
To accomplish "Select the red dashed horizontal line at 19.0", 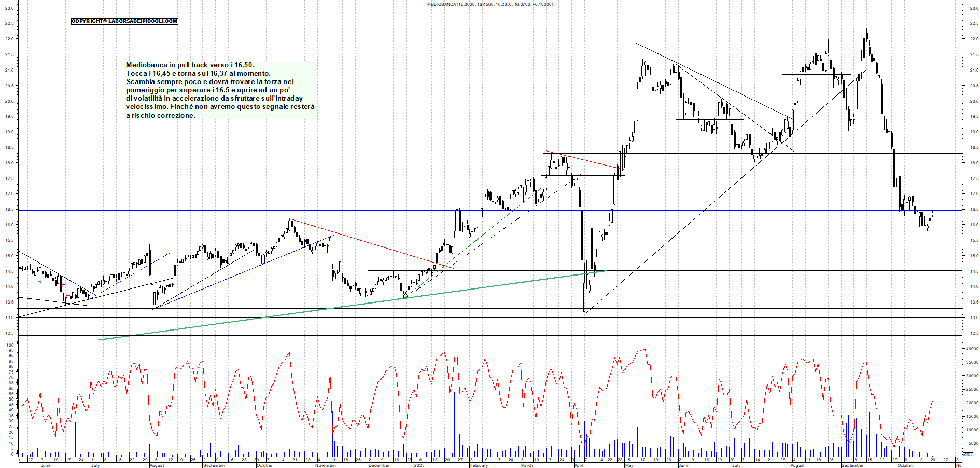I will 830,134.
